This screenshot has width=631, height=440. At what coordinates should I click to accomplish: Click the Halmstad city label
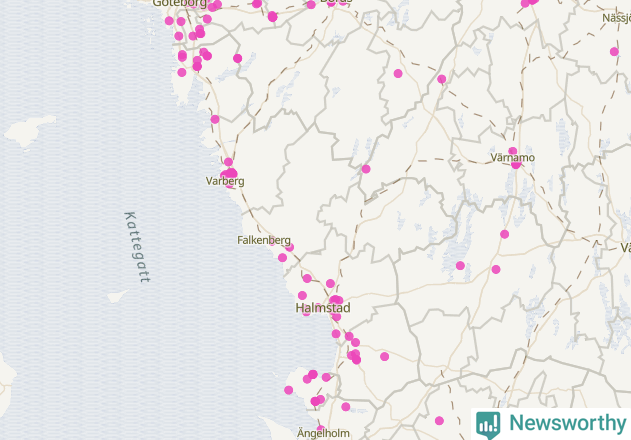323,308
